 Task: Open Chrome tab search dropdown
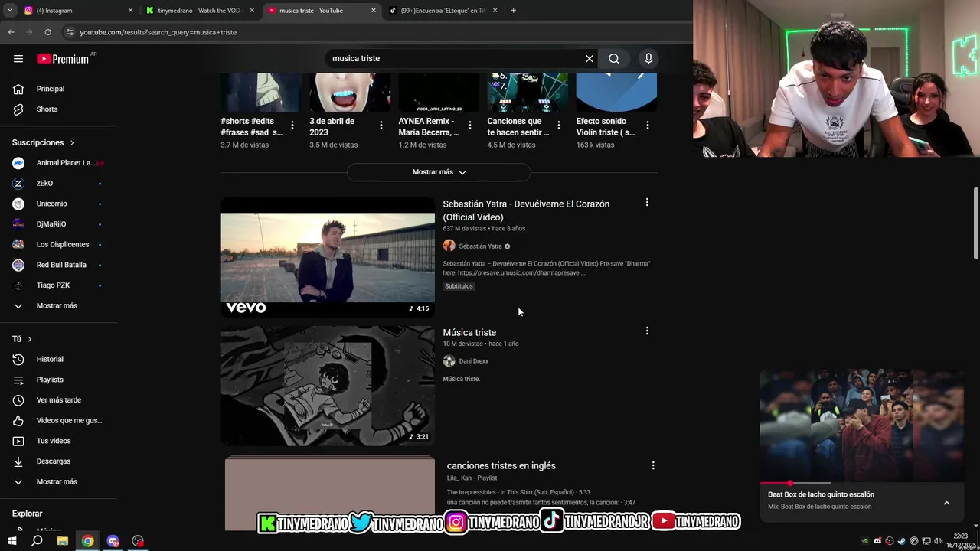(x=10, y=11)
